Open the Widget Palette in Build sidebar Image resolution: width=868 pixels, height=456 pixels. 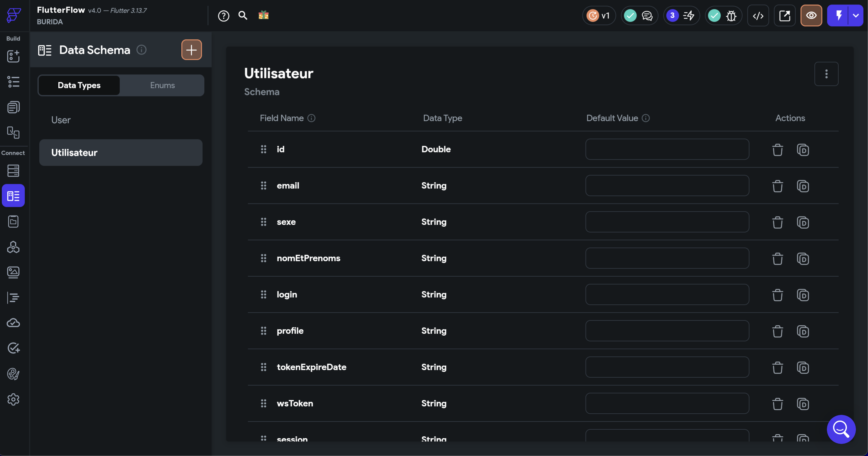click(13, 56)
